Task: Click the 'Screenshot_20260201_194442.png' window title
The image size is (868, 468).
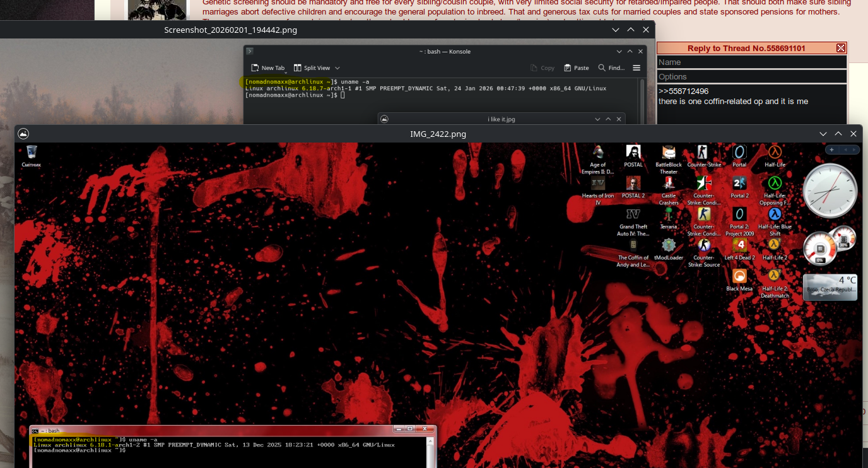Action: [x=230, y=30]
